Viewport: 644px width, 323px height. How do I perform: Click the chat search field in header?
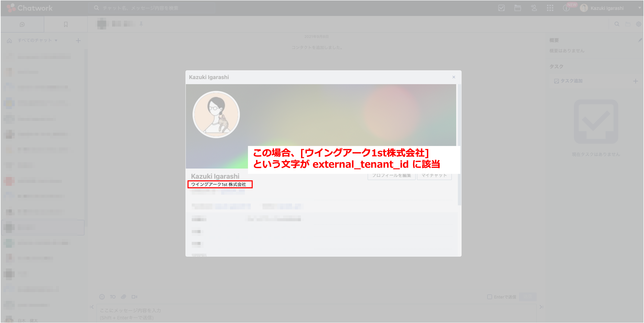click(x=152, y=8)
